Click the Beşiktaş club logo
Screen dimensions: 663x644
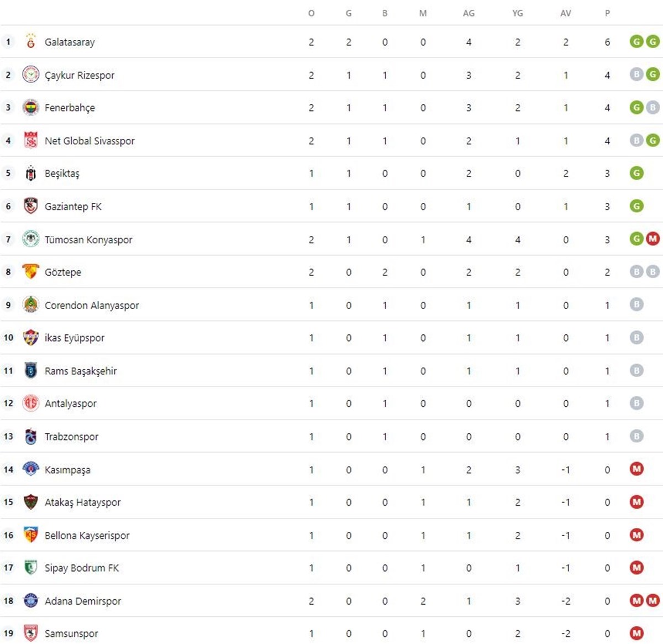pos(31,174)
